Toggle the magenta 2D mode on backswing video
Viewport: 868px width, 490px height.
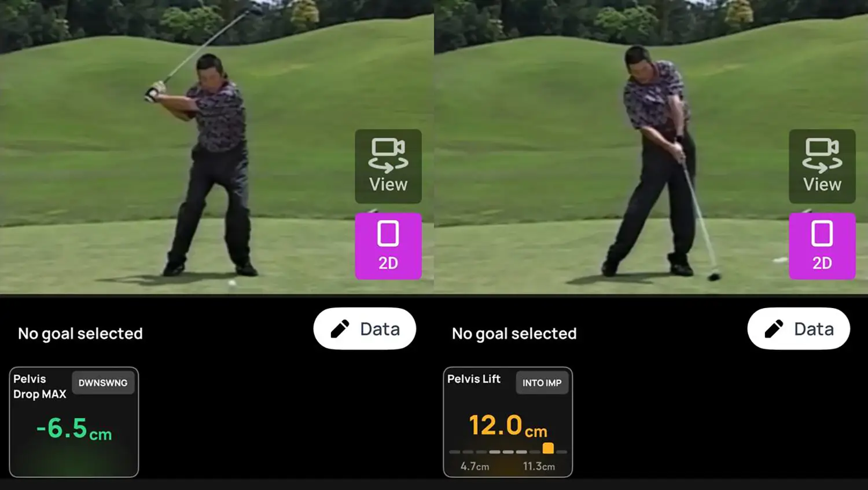coord(388,246)
